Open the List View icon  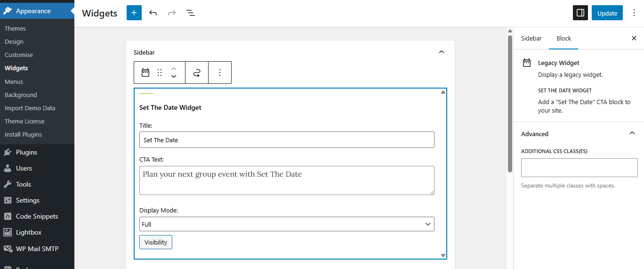coord(191,13)
